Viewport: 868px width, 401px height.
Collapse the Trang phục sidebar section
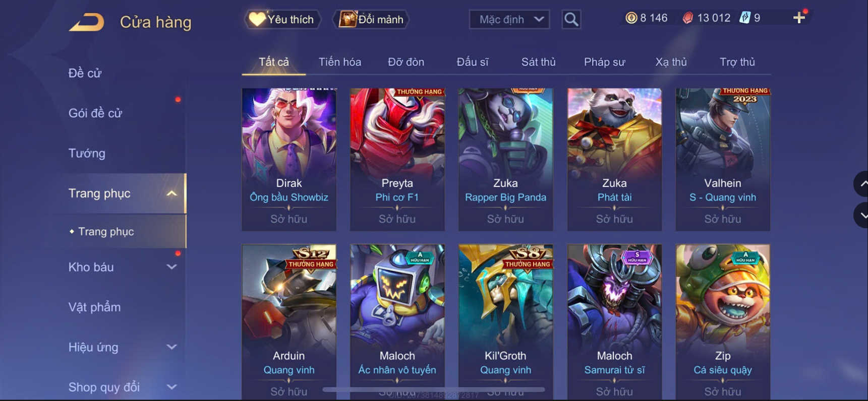(x=171, y=193)
